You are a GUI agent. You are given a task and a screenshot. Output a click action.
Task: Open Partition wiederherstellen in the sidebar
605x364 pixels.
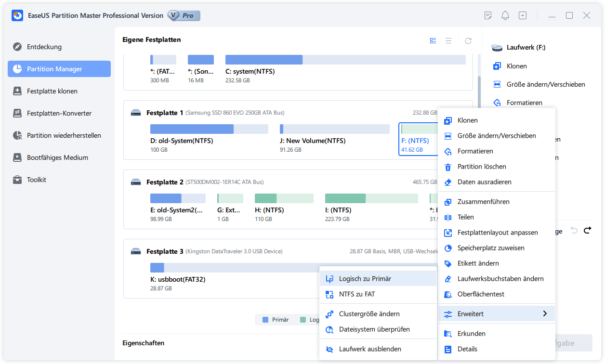pos(59,135)
